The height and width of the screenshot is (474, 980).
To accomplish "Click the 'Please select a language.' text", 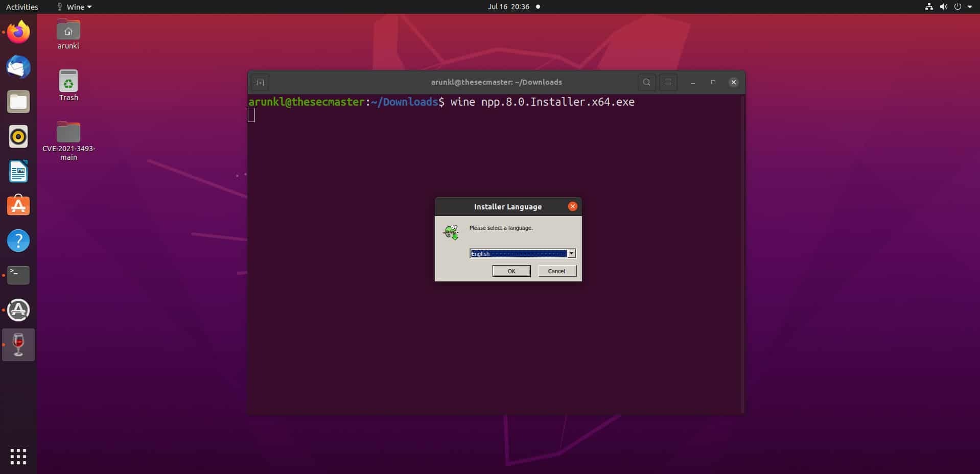I will coord(501,228).
